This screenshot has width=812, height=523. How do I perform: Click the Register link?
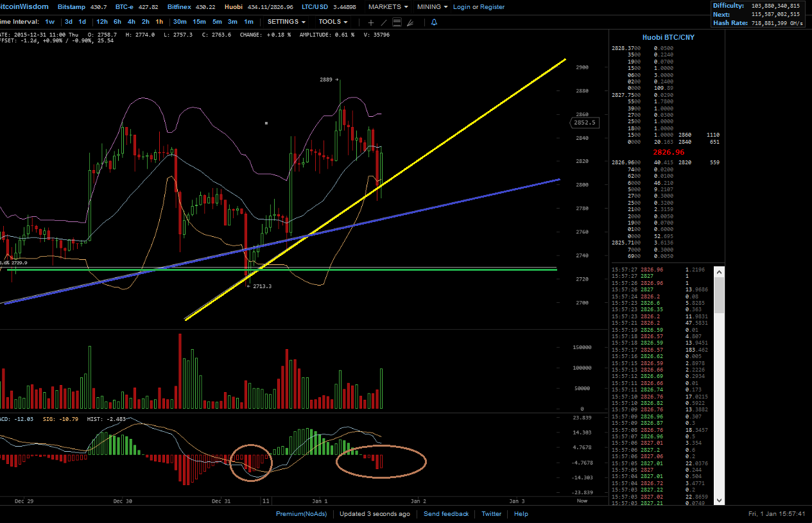pyautogui.click(x=492, y=7)
